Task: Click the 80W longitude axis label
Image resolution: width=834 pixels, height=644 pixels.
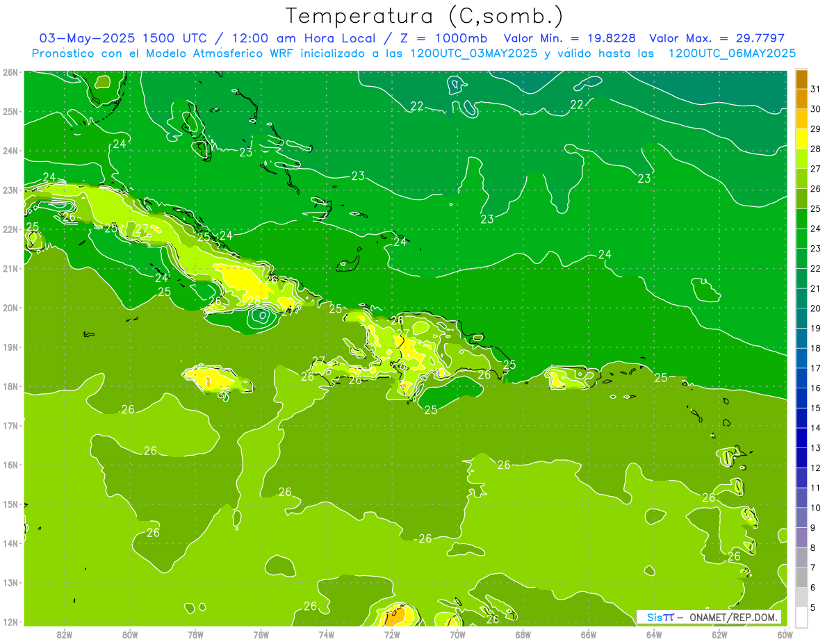Action: click(130, 634)
